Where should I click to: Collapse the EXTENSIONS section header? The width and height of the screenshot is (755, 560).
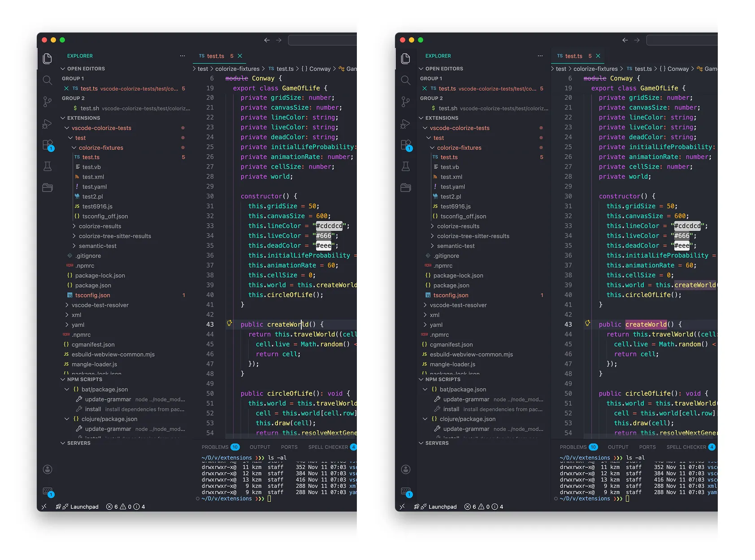(x=83, y=117)
